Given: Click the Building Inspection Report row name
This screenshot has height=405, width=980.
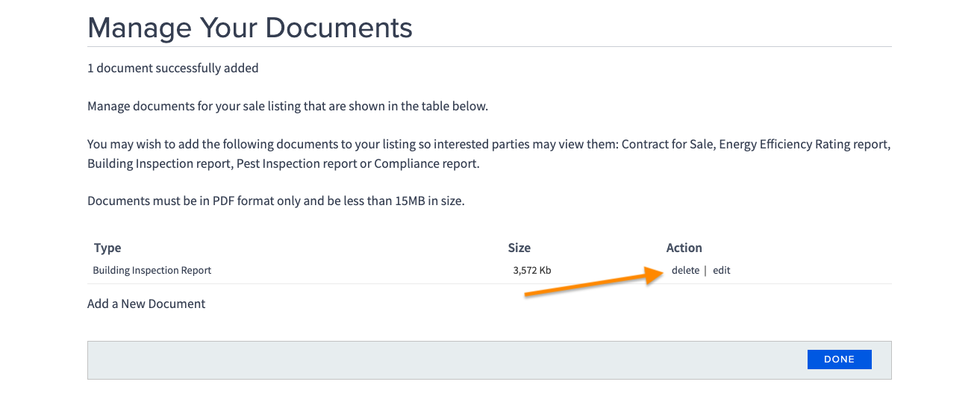Looking at the screenshot, I should (x=152, y=270).
